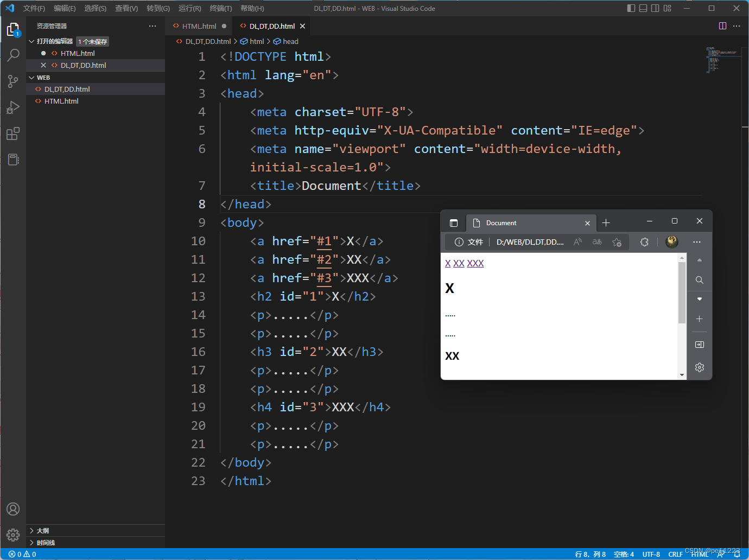Open the 终端(T) menu
This screenshot has width=749, height=560.
pos(221,8)
